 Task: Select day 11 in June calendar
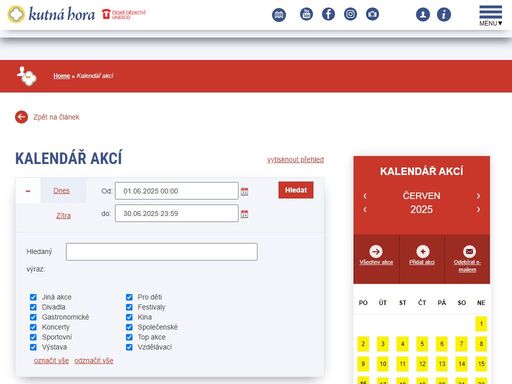coord(402,364)
